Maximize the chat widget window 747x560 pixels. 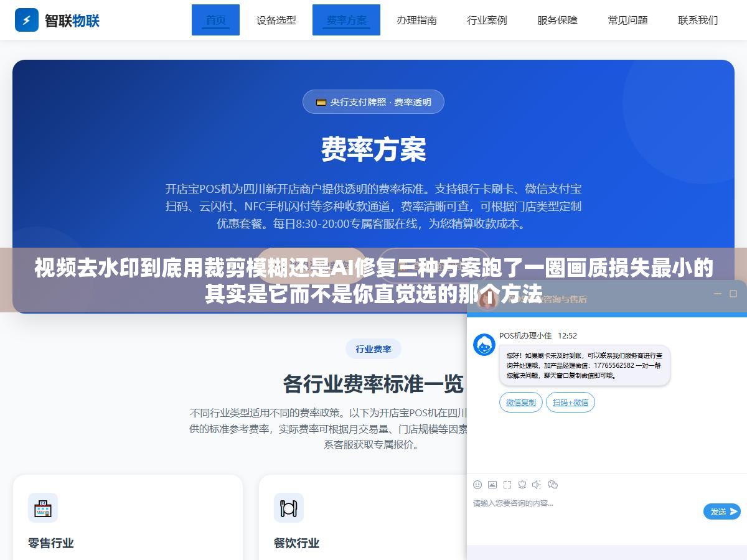pos(733,294)
